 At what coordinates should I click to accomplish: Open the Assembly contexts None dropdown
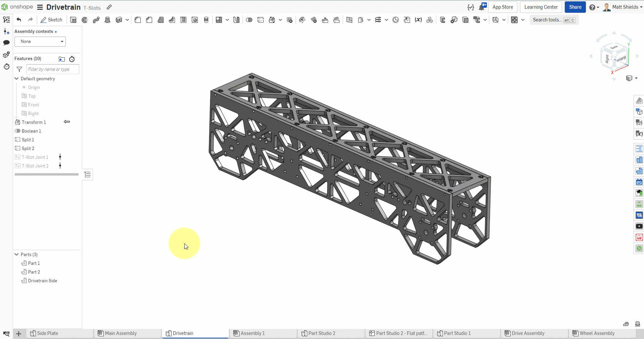(40, 42)
